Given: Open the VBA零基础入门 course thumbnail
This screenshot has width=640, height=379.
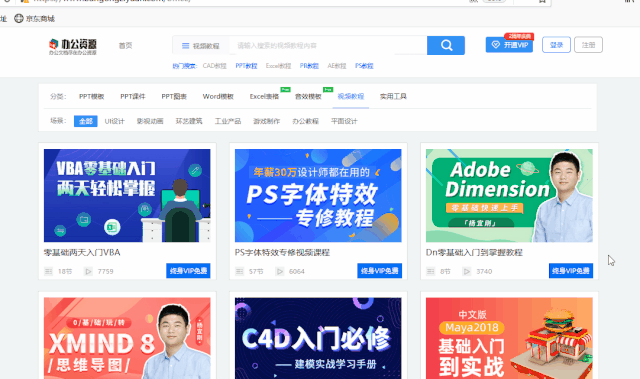Looking at the screenshot, I should 127,195.
